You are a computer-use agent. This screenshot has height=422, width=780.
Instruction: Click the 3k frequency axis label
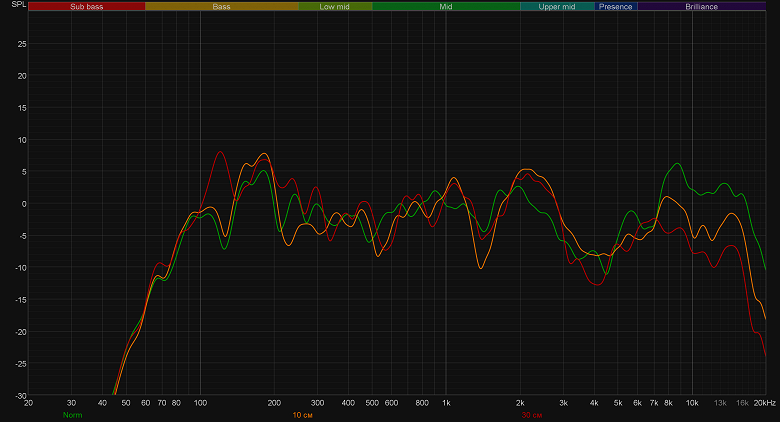[564, 403]
